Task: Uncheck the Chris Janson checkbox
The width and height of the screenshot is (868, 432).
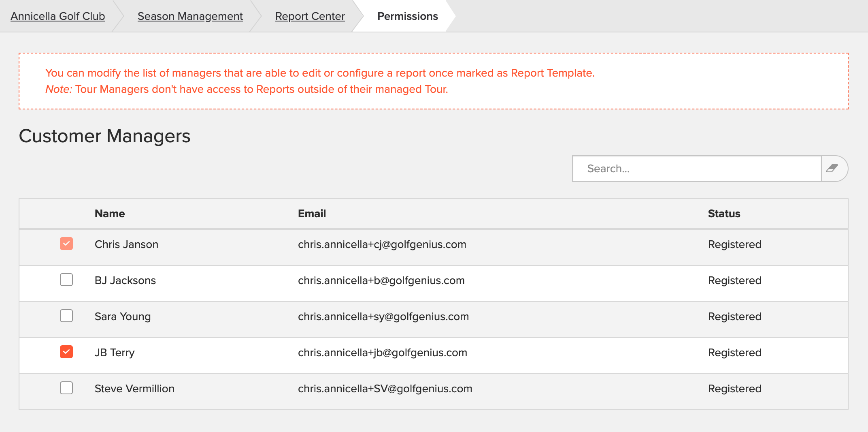Action: [x=66, y=244]
